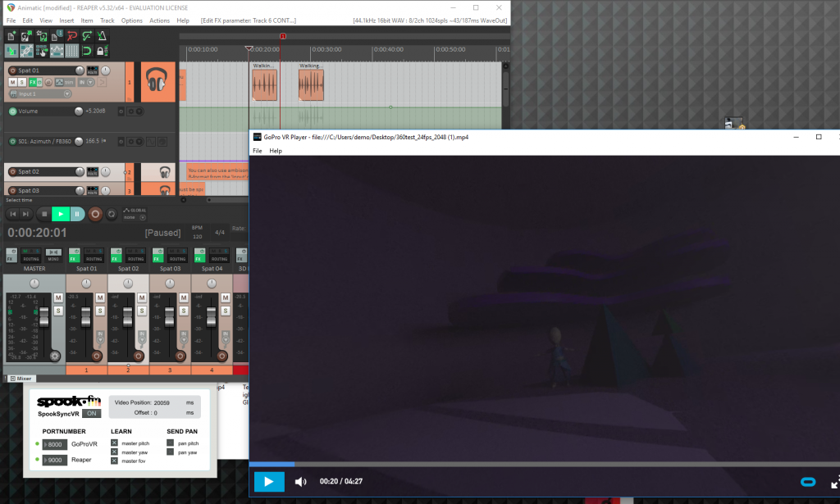Image resolution: width=840 pixels, height=504 pixels.
Task: Open record monitoring IN dropdown on Spat 01
Action: 85,83
